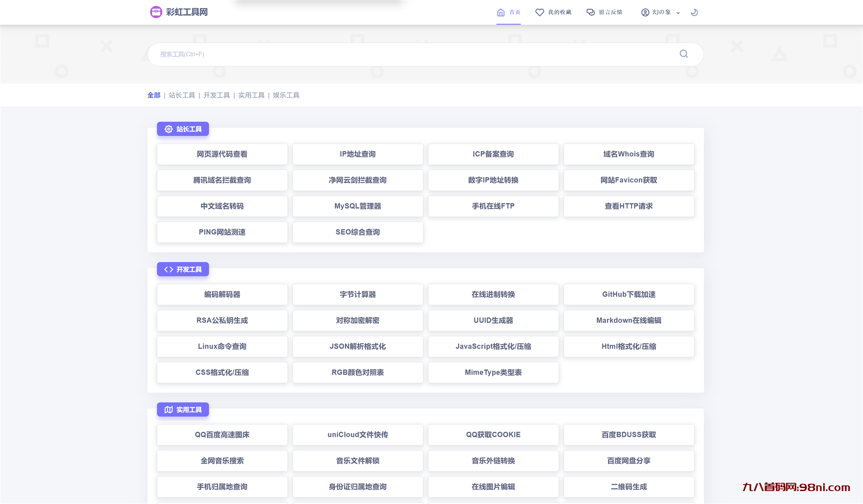Screen dimensions: 863x504
Task: Click 彩虹工具网 site title text
Action: click(x=187, y=12)
